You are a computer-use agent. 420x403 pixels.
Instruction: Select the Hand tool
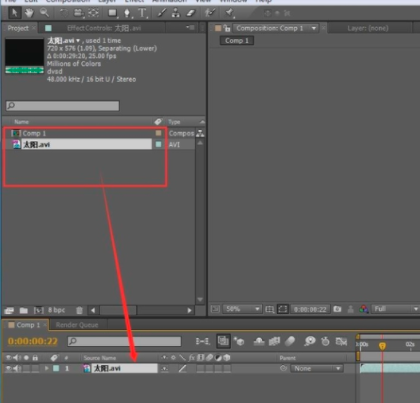coord(29,13)
